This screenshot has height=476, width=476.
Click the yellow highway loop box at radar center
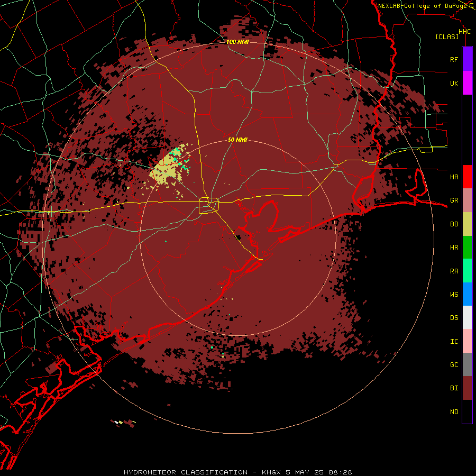[209, 205]
